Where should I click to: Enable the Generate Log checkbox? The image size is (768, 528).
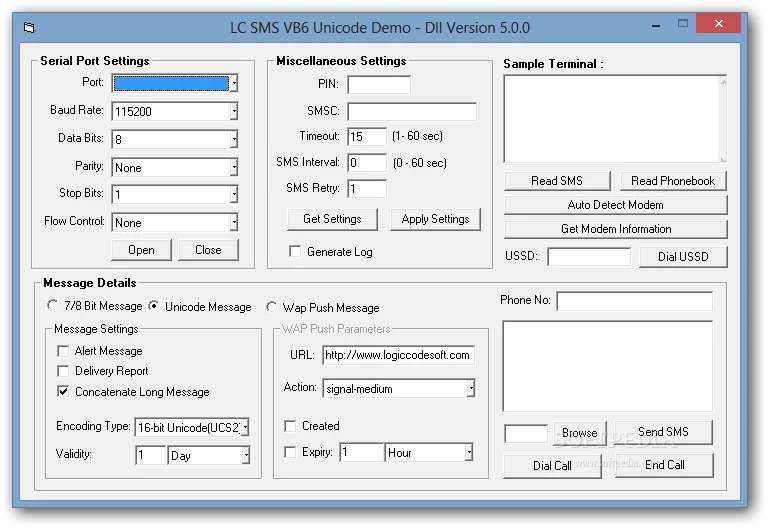coord(295,251)
